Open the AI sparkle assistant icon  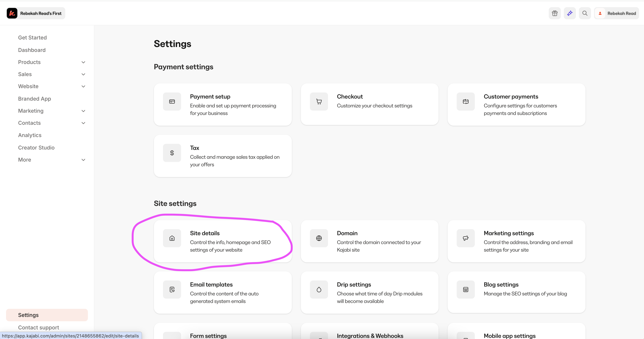click(x=570, y=13)
